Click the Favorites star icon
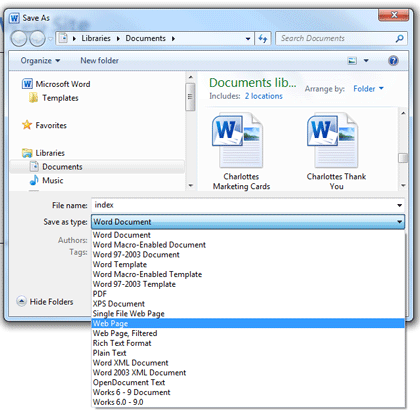This screenshot has width=420, height=415. click(x=27, y=125)
